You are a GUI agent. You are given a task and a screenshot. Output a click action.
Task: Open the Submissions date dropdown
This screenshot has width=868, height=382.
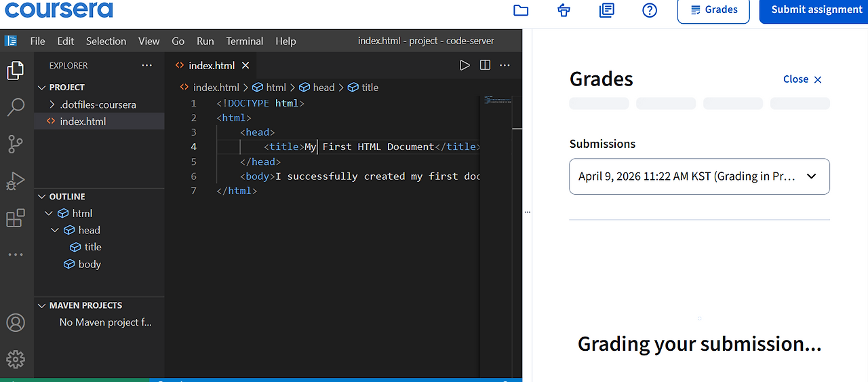click(699, 176)
